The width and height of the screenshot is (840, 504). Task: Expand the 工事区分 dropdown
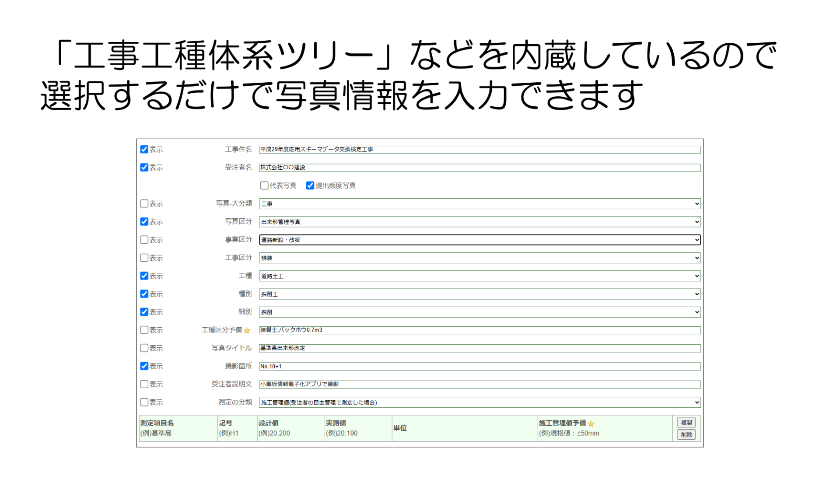pyautogui.click(x=696, y=258)
